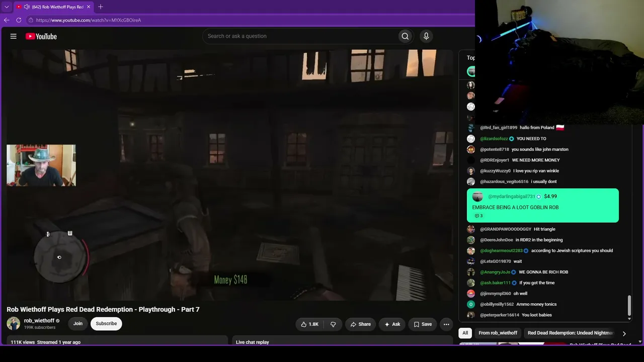644x362 pixels.
Task: Click the member badge beside @lizardsofozz
Action: pyautogui.click(x=512, y=139)
